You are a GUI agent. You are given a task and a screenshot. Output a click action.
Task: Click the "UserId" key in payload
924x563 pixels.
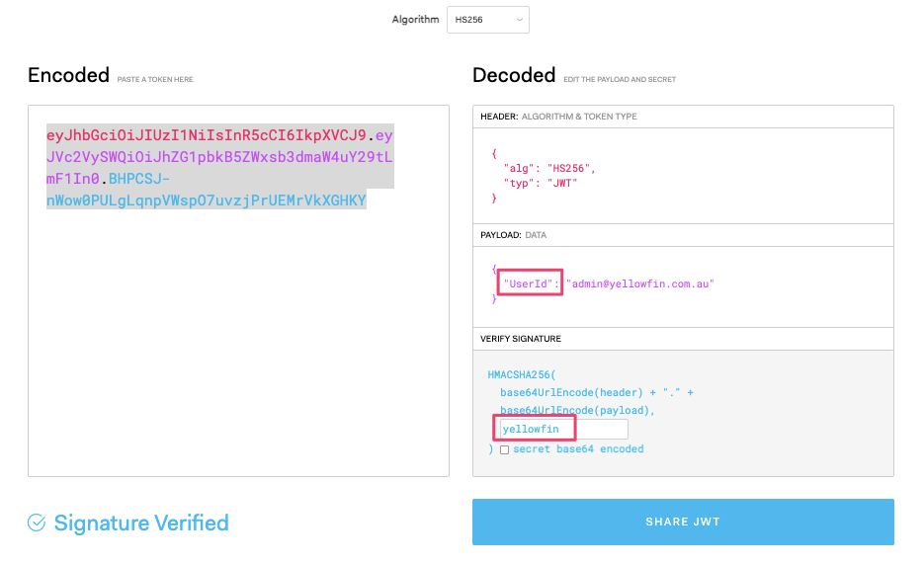click(531, 283)
